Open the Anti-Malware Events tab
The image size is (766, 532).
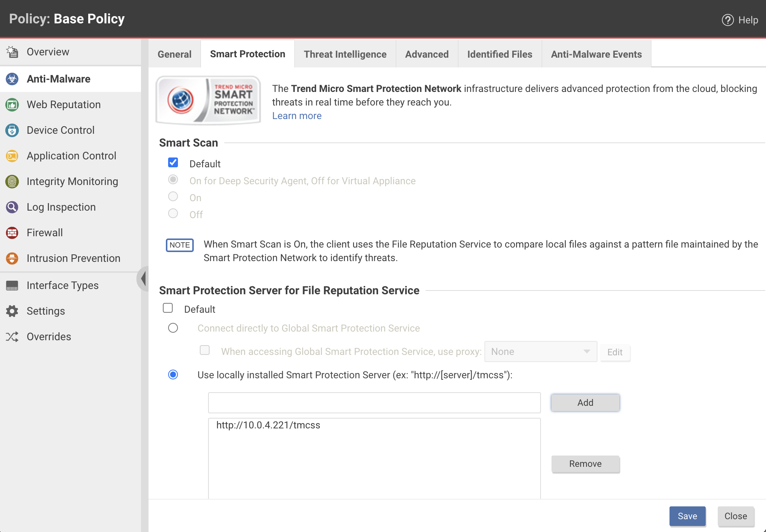click(596, 54)
